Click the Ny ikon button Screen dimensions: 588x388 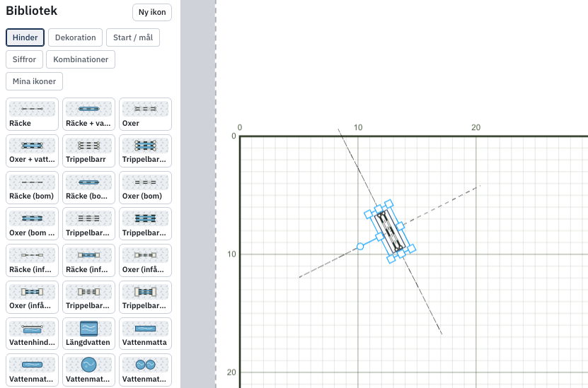152,12
